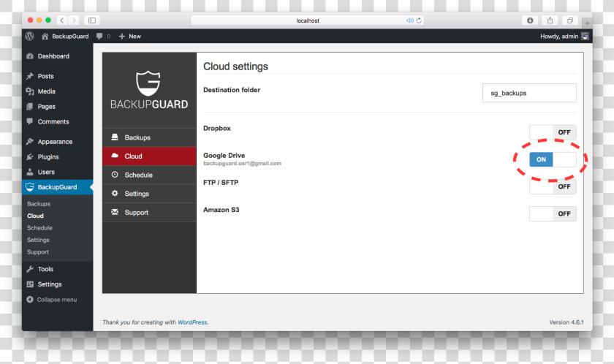Click the WordPress logo in admin bar
This screenshot has width=614, height=364.
click(x=29, y=36)
